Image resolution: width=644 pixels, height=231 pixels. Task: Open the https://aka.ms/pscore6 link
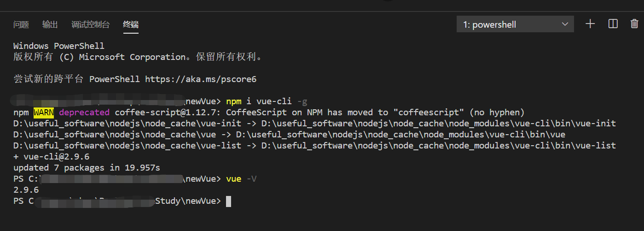[x=201, y=79]
